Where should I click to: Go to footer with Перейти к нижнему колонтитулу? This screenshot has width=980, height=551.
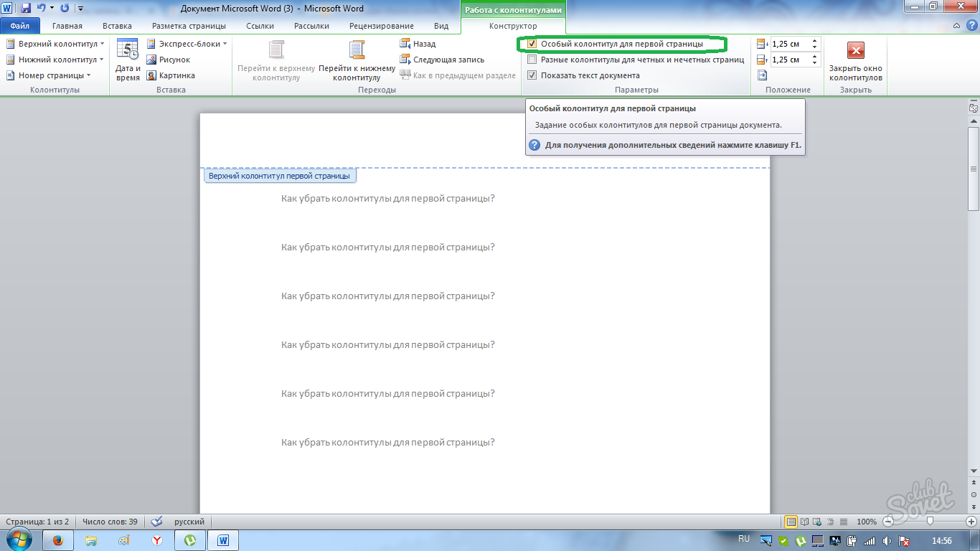click(x=357, y=52)
